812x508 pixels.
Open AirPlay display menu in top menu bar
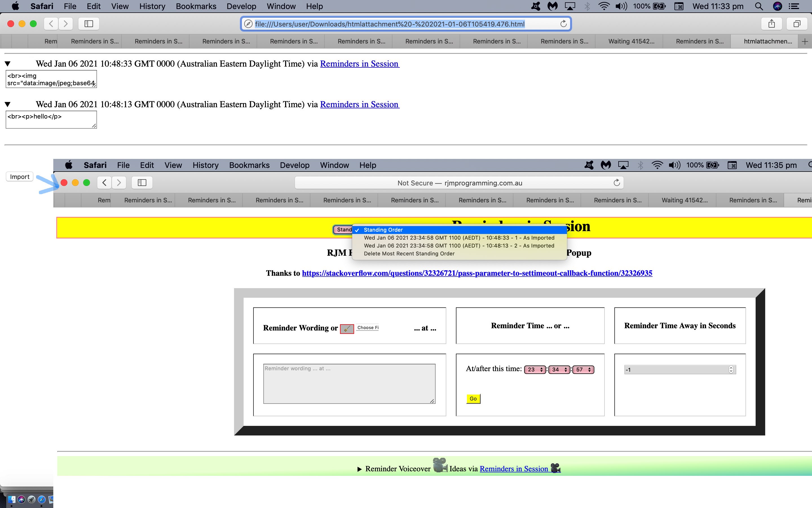(570, 6)
